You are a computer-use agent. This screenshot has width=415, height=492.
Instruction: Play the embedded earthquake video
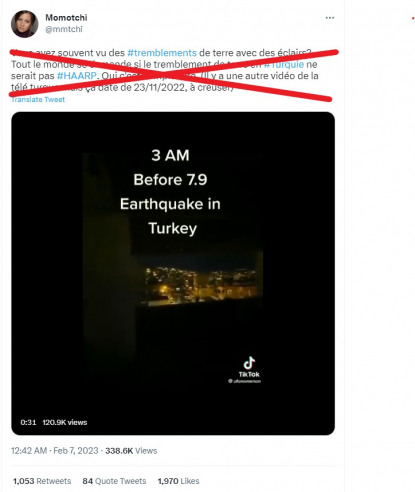pos(173,273)
